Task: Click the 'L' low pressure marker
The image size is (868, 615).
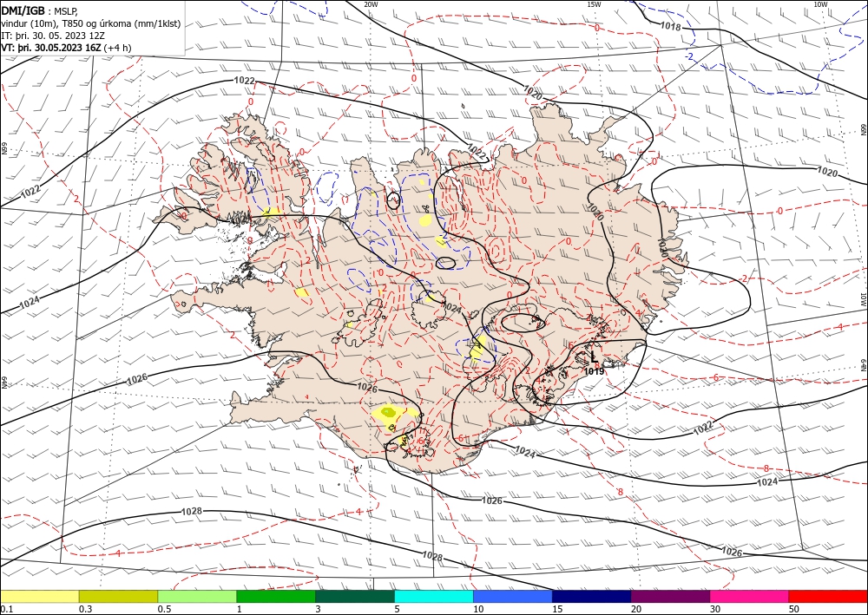Action: [594, 357]
